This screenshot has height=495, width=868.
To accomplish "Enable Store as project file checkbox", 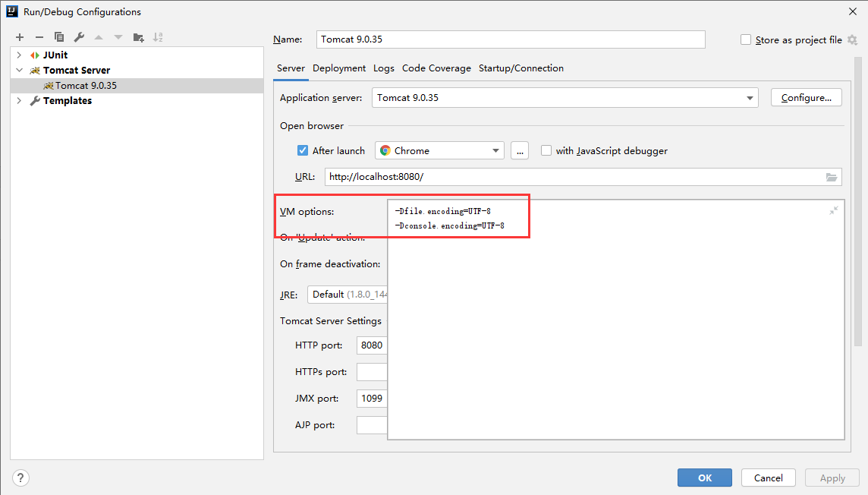I will coord(746,40).
